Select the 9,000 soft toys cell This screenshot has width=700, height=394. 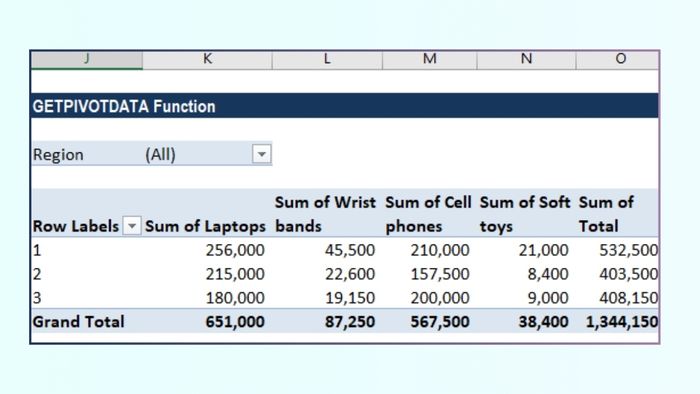(x=526, y=297)
